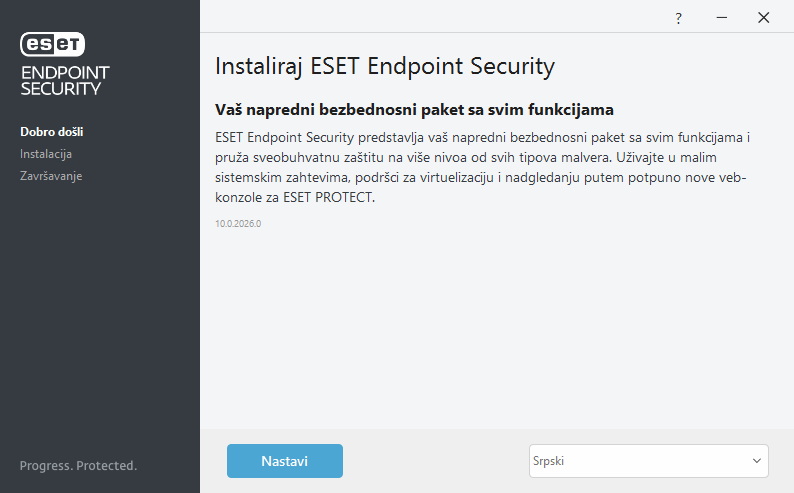Image resolution: width=794 pixels, height=493 pixels.
Task: Click the question mark help icon
Action: tap(678, 18)
